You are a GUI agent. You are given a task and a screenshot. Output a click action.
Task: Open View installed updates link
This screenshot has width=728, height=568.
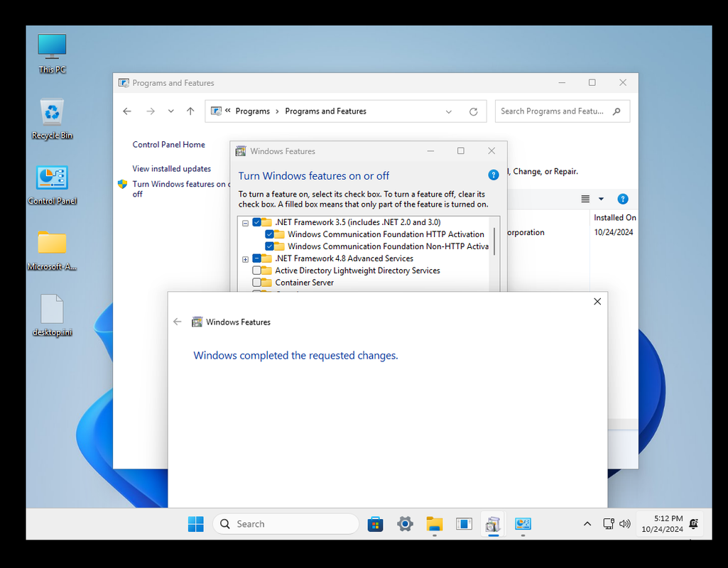coord(171,169)
